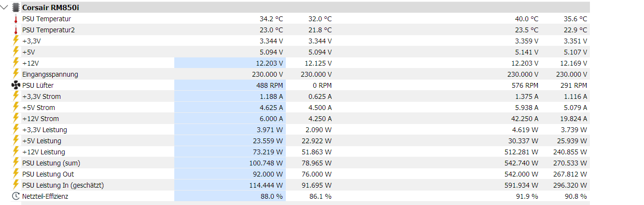Select the Eingangsspannung sensor label
The height and width of the screenshot is (205, 644).
(x=50, y=74)
